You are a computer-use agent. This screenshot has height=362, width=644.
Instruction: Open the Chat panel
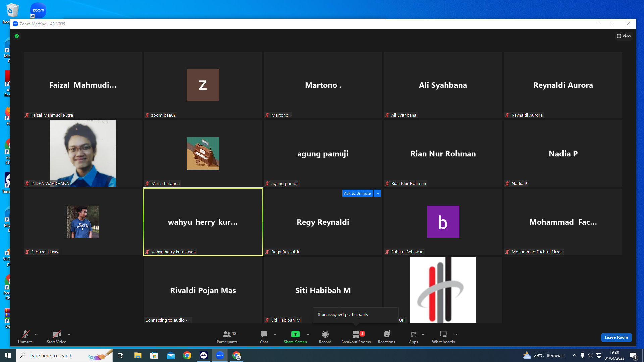point(264,337)
